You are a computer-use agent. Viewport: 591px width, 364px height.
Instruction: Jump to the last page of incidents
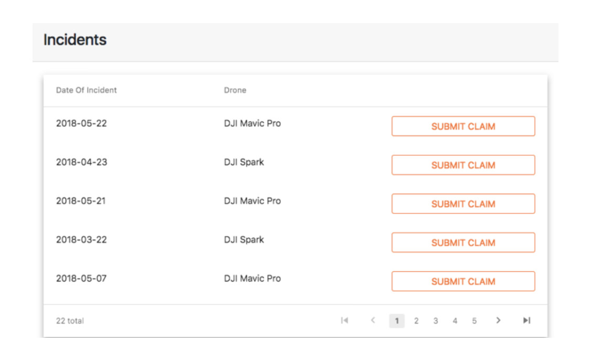click(x=526, y=320)
